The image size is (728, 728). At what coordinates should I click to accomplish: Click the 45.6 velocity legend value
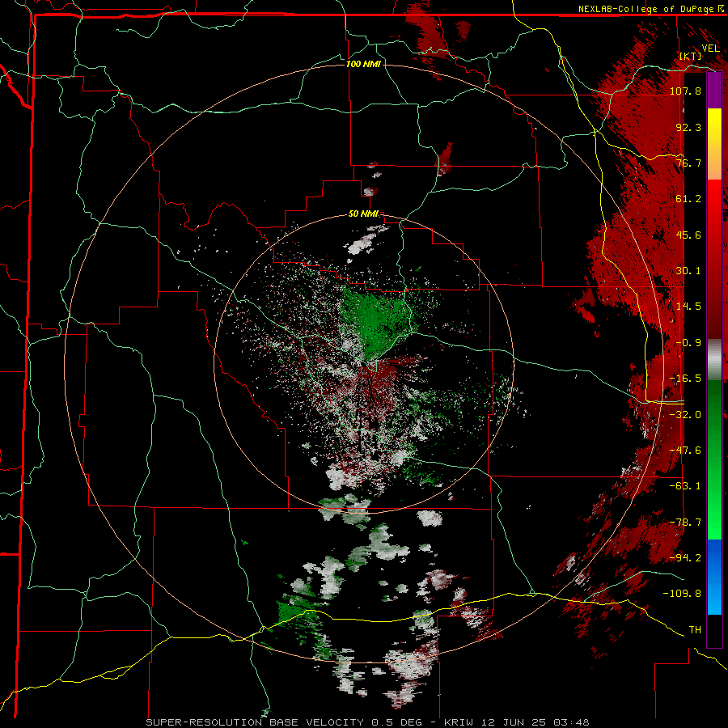tap(688, 235)
